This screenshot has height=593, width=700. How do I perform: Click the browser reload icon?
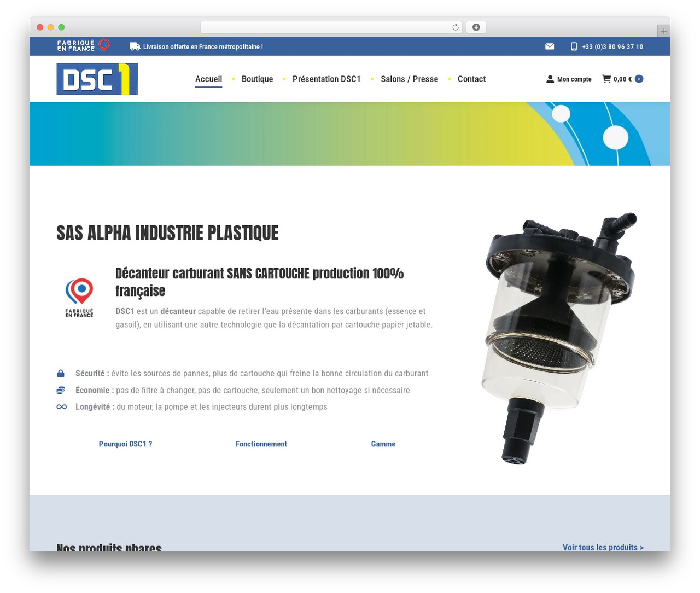pos(455,27)
